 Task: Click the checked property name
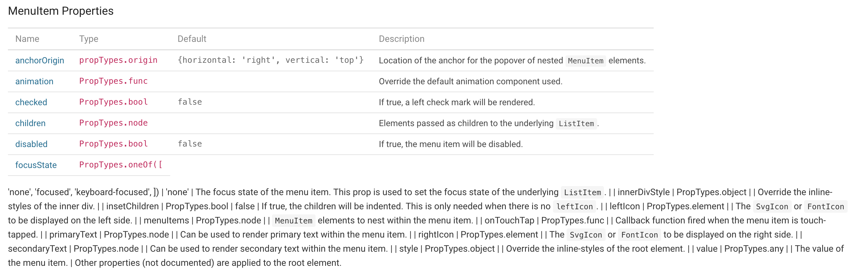[x=31, y=102]
